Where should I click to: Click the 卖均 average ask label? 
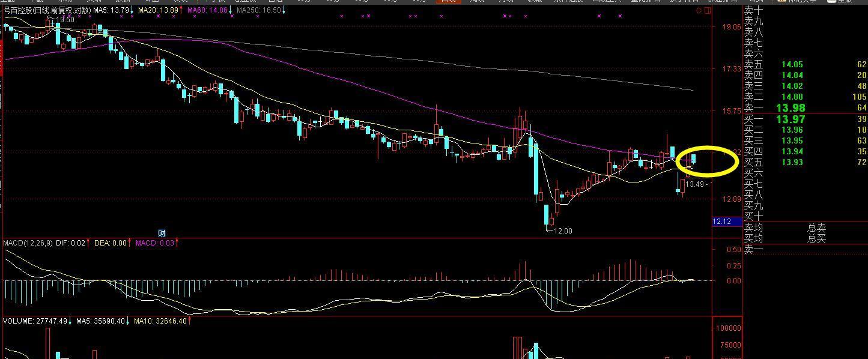click(753, 228)
